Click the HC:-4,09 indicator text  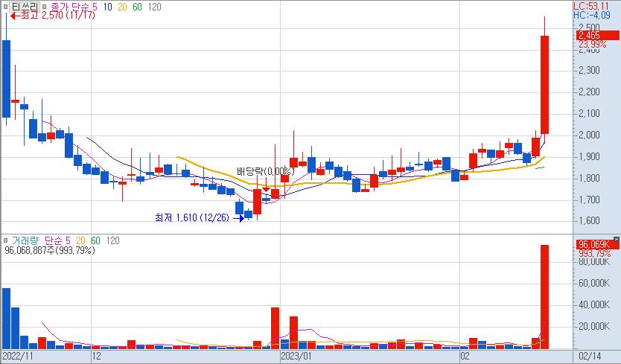592,15
